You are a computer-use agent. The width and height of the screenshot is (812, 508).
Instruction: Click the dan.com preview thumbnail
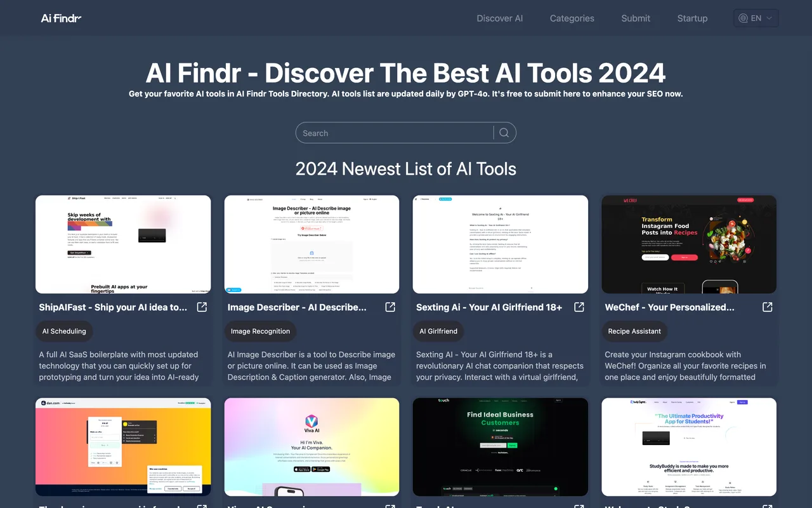coord(123,447)
